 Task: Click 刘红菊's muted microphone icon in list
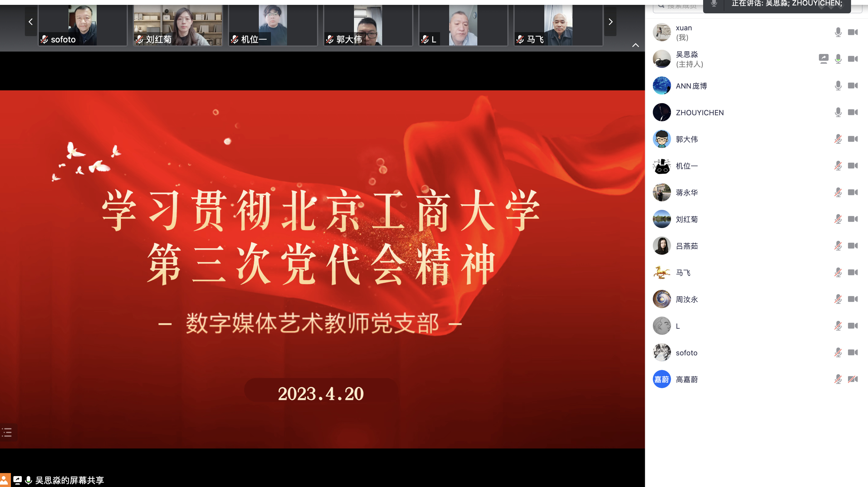click(x=838, y=219)
